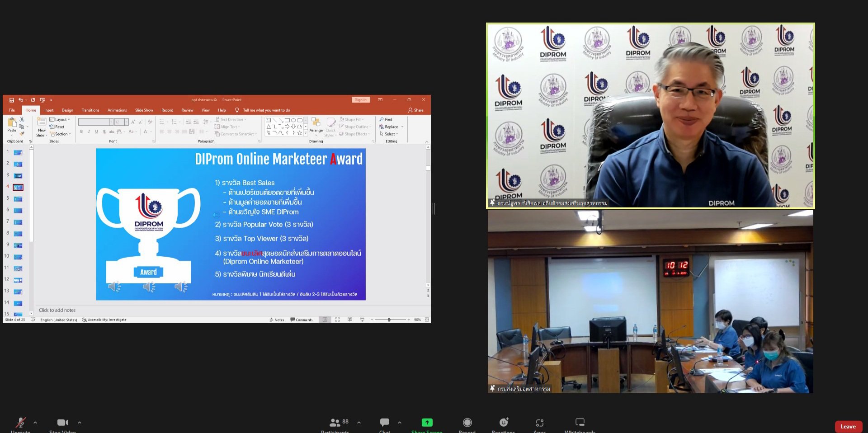Switch to Reading View in status bar
The height and width of the screenshot is (433, 868).
349,320
